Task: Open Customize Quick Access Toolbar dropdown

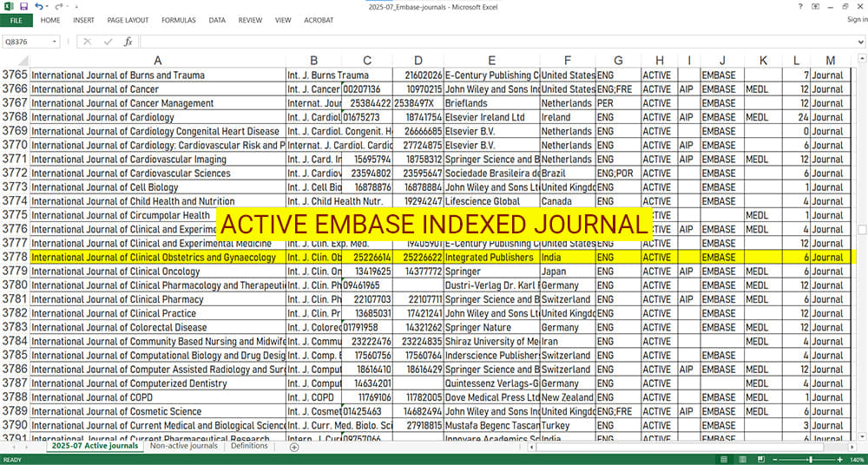Action: click(x=76, y=7)
